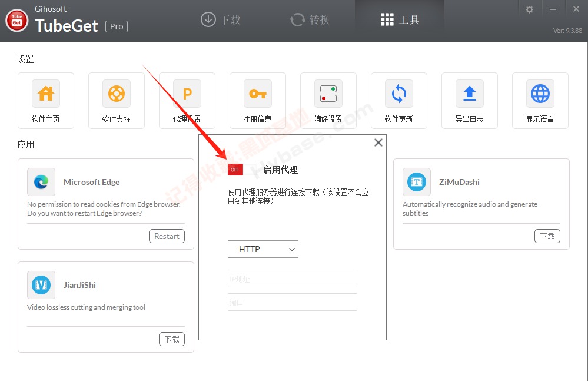Click the JianJiShi app icon

tap(41, 285)
